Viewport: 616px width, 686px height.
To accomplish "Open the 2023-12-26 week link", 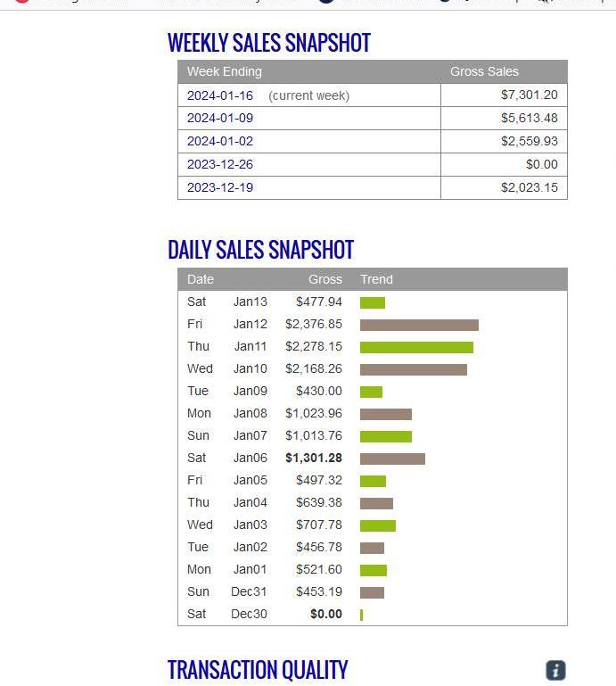I will tap(219, 164).
